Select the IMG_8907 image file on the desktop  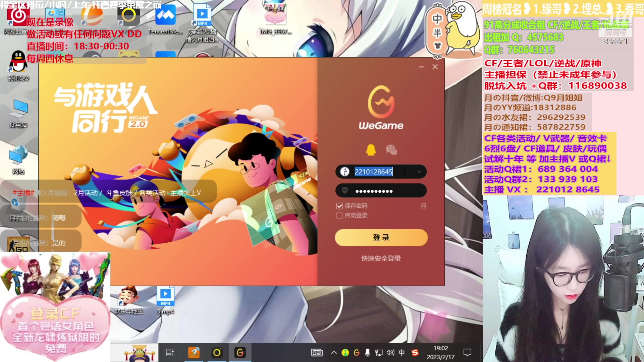275,18
